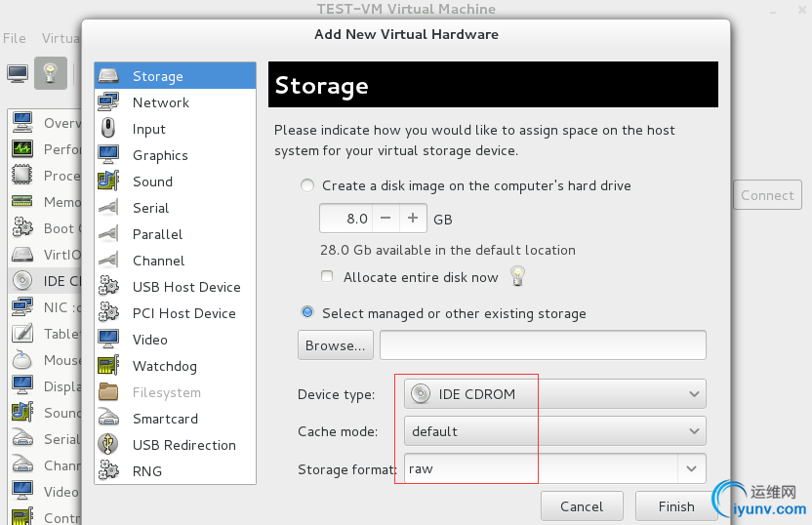Select PCI Host Device list entry
Viewport: 812px width, 525px height.
coord(183,313)
